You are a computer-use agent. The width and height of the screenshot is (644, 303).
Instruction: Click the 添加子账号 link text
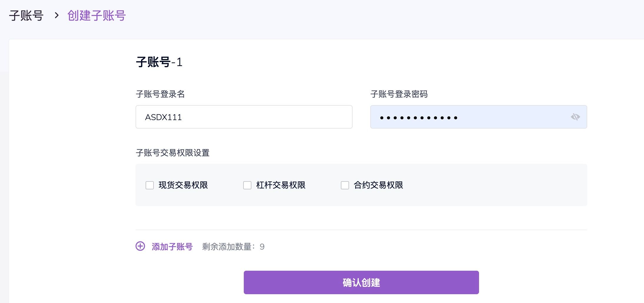click(x=172, y=247)
